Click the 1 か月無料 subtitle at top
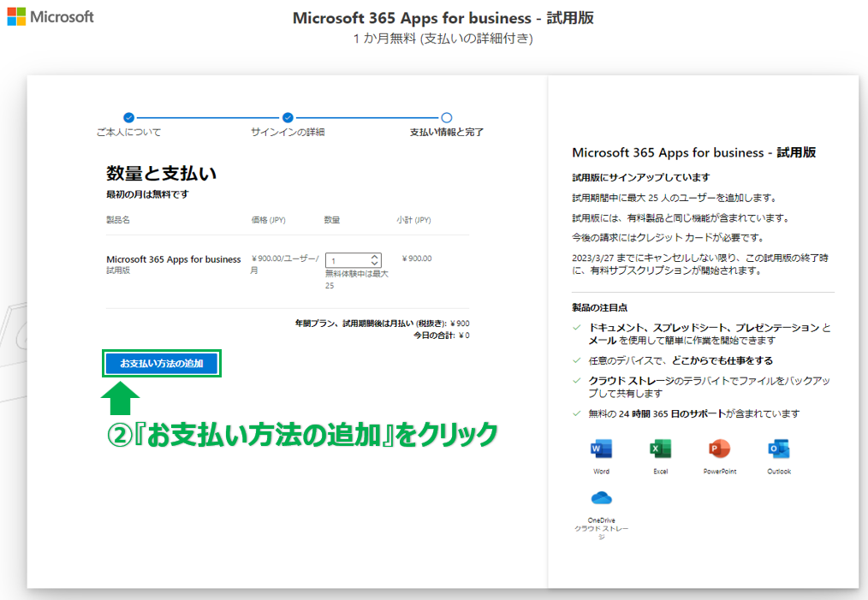 (x=443, y=39)
